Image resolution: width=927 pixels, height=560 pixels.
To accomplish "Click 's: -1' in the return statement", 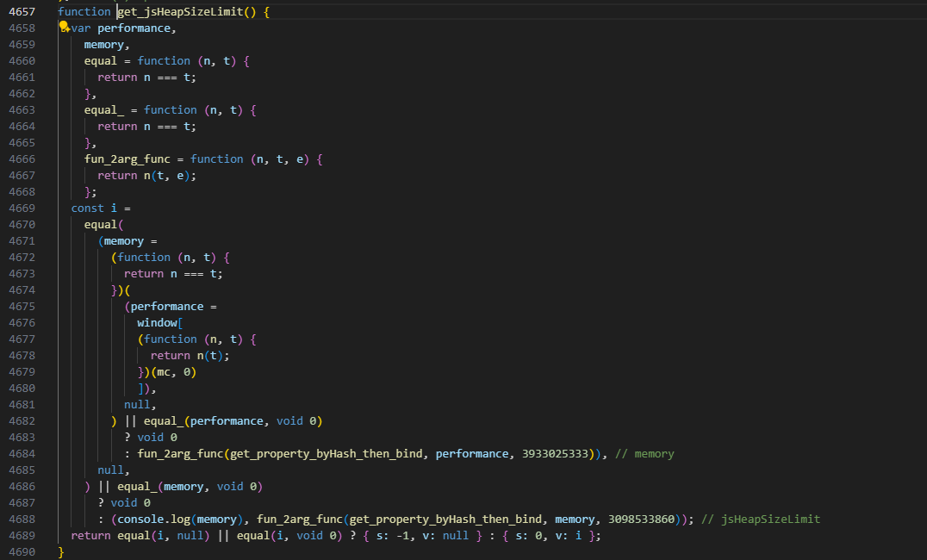I will [x=393, y=536].
